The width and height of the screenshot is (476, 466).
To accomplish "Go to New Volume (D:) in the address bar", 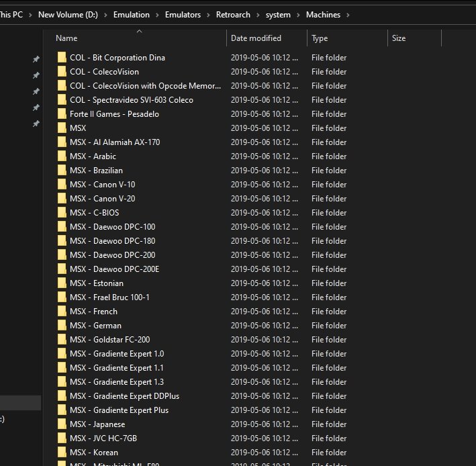I will [68, 15].
